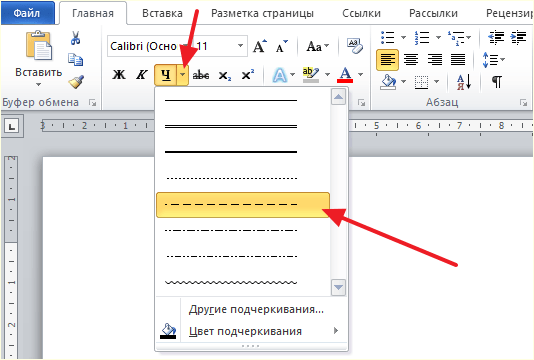The width and height of the screenshot is (534, 360).
Task: Toggle subscript formatting
Action: pos(225,75)
